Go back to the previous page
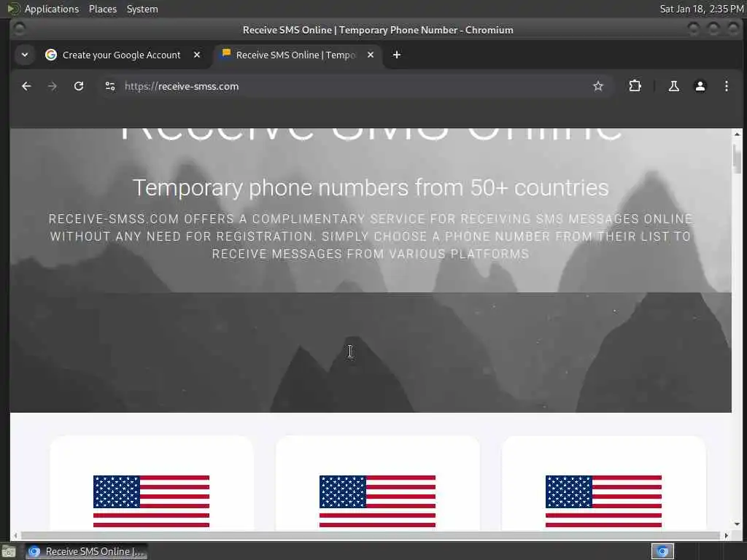Screen dimensions: 747x560 pyautogui.click(x=26, y=86)
